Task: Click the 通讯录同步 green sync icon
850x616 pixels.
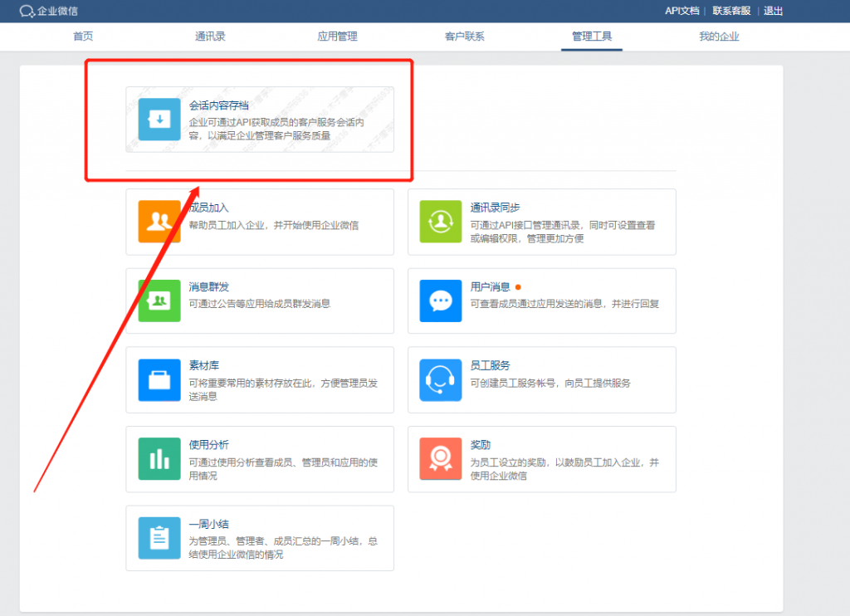Action: coord(441,222)
